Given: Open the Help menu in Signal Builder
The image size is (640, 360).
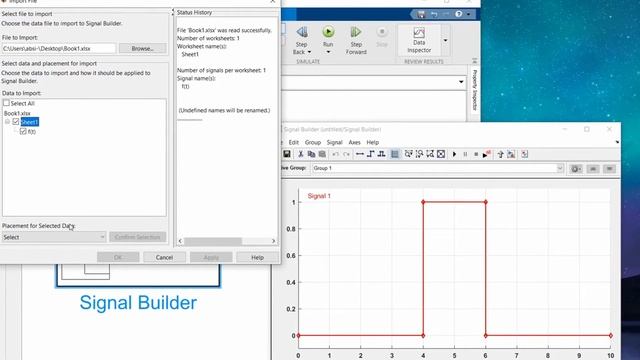Looking at the screenshot, I should [373, 142].
